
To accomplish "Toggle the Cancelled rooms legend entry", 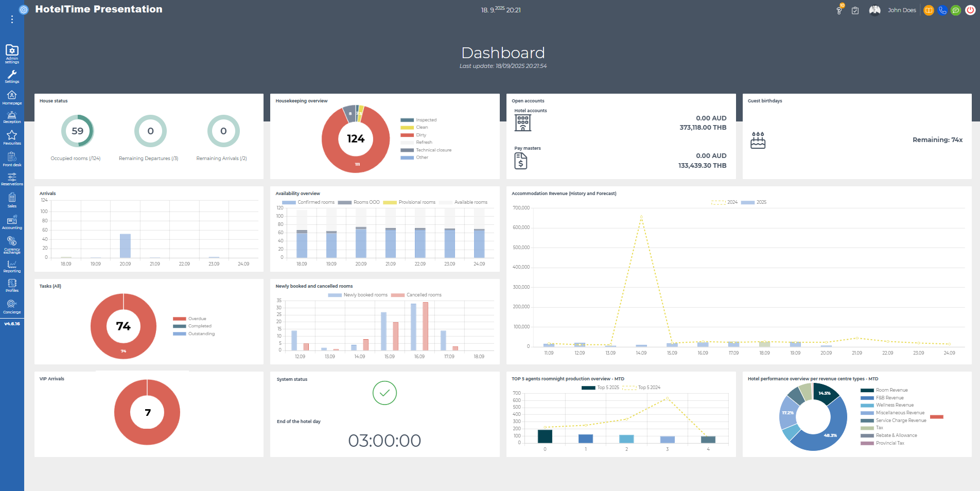I will click(x=416, y=295).
